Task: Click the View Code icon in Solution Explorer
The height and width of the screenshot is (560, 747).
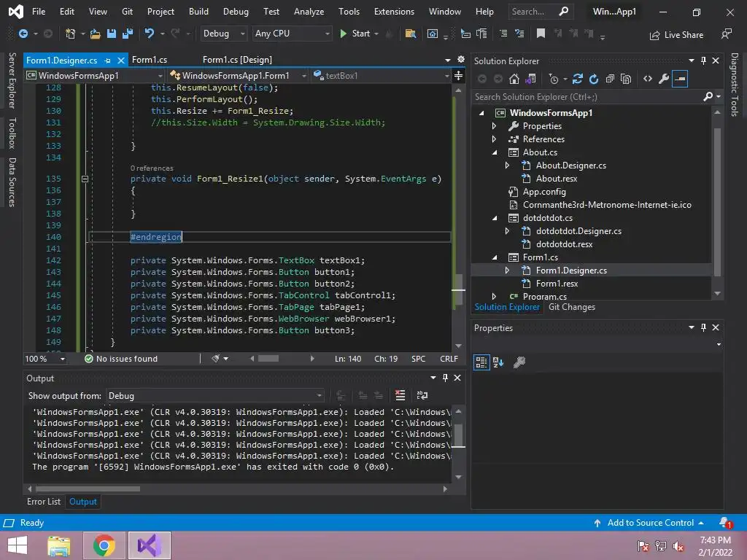Action: [x=647, y=79]
